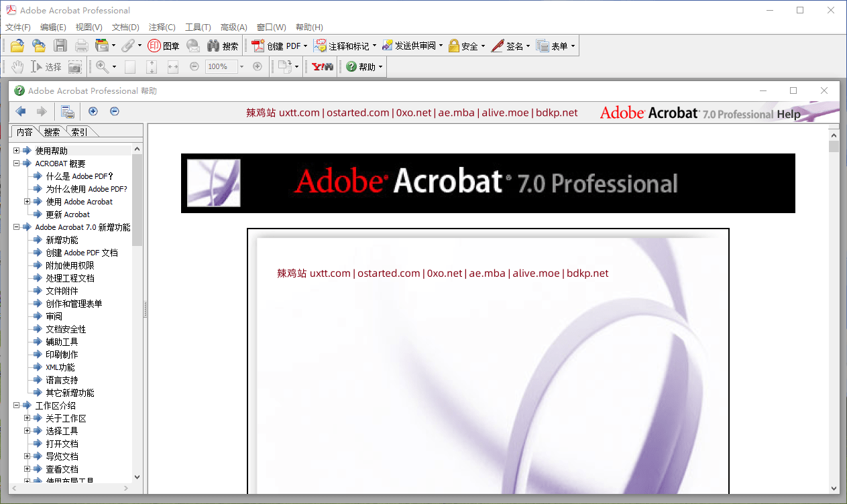
Task: Open the 更新 Acrobat topic
Action: coord(68,214)
